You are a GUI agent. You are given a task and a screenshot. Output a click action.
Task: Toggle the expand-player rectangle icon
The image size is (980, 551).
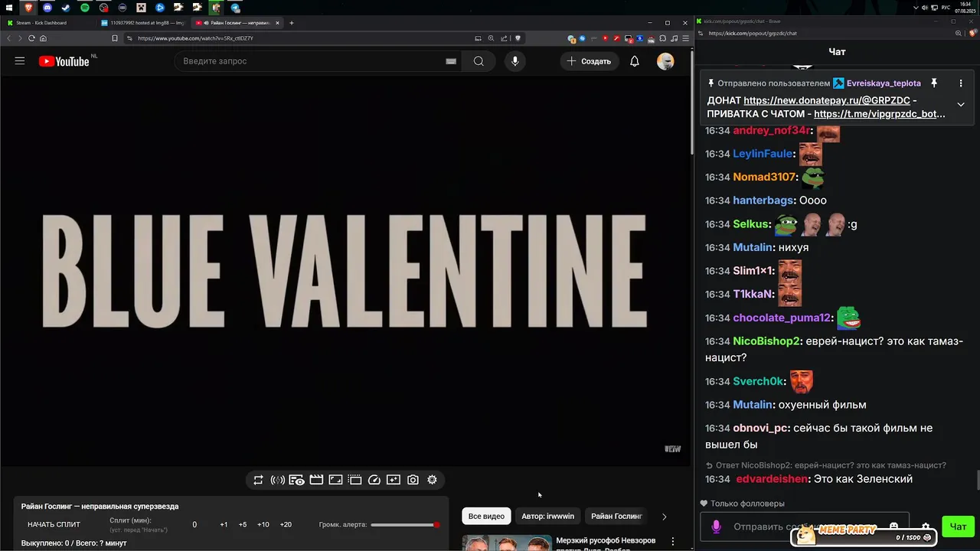click(x=335, y=480)
